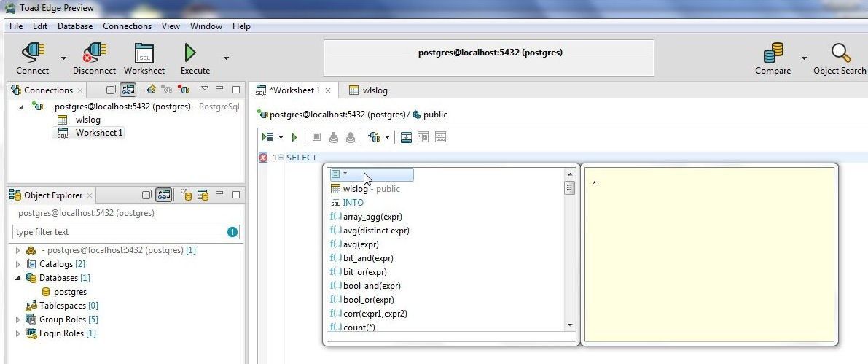
Task: Maximize the Connections panel
Action: pyautogui.click(x=236, y=89)
